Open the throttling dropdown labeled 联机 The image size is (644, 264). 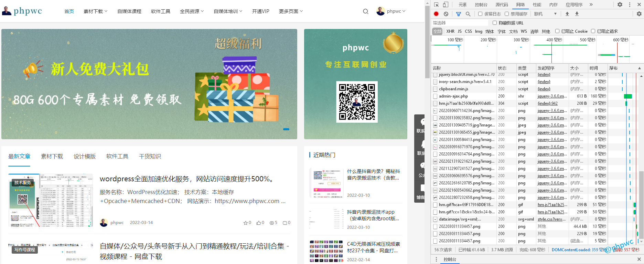pos(545,14)
